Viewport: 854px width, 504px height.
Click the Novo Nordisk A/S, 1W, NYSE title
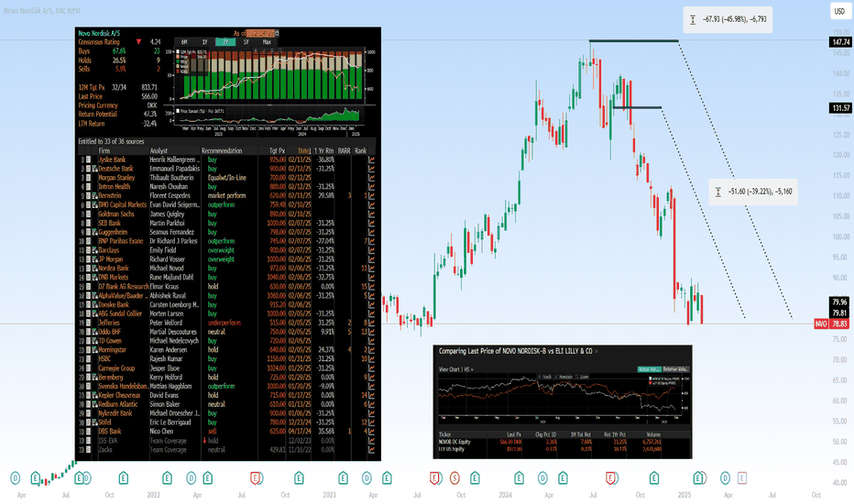[42, 11]
